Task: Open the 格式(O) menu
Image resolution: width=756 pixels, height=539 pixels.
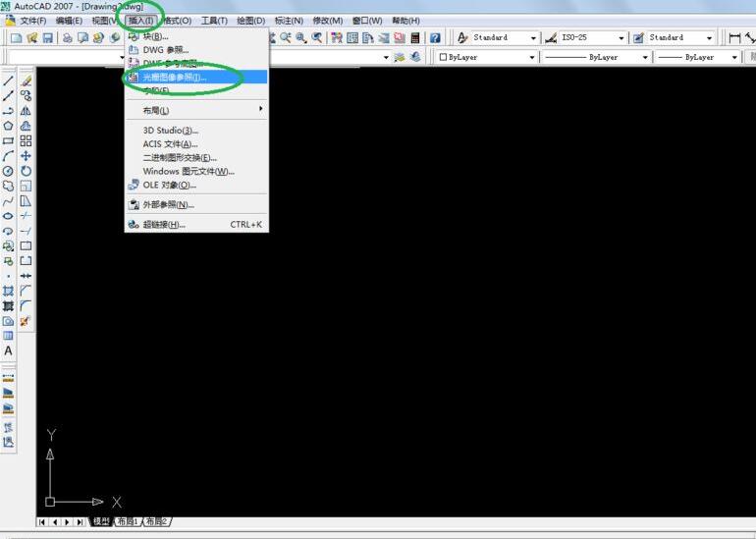Action: click(178, 21)
